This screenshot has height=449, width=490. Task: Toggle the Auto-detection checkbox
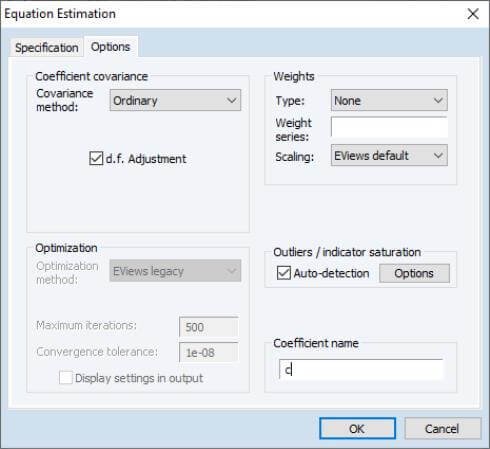point(284,273)
